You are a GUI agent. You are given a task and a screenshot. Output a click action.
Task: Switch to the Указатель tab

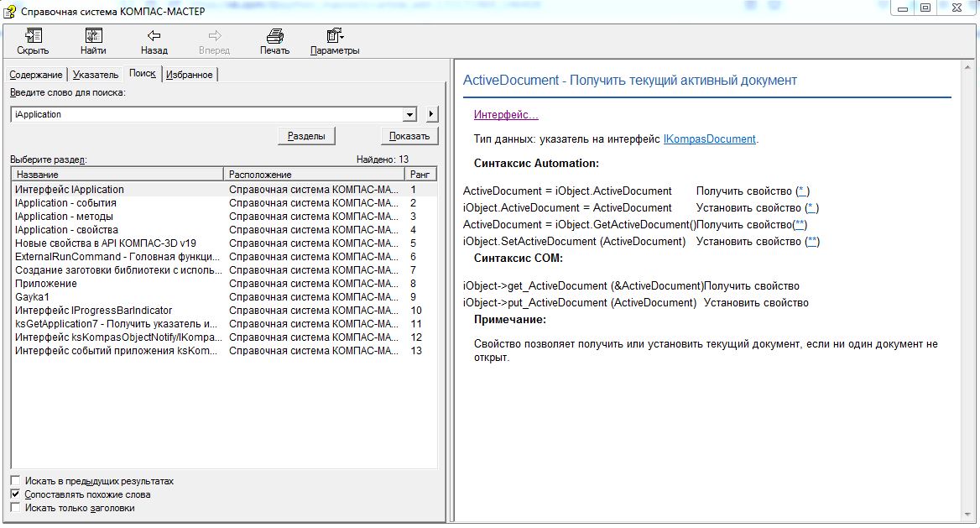(96, 75)
